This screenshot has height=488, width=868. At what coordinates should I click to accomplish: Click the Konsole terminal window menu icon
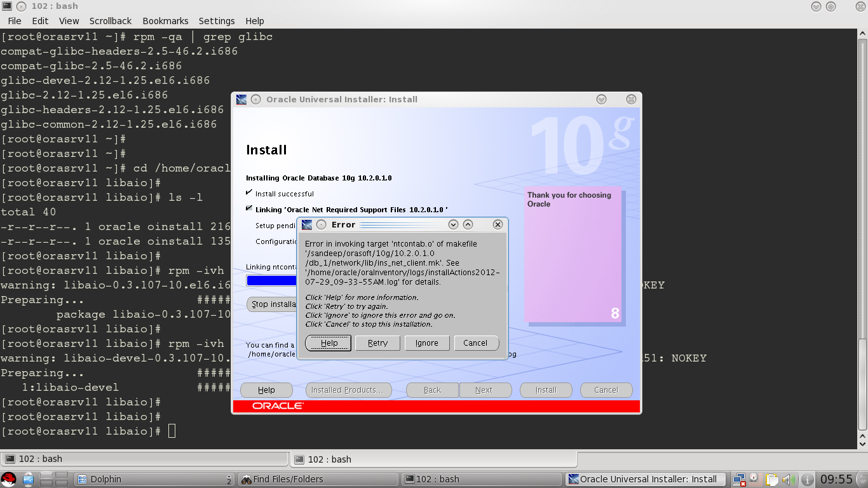click(x=6, y=6)
